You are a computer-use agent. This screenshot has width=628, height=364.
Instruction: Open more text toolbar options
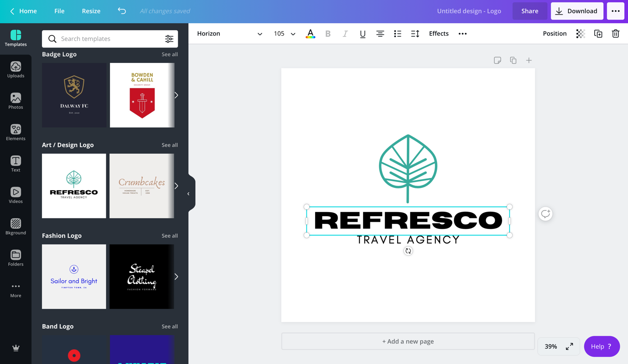pos(462,34)
